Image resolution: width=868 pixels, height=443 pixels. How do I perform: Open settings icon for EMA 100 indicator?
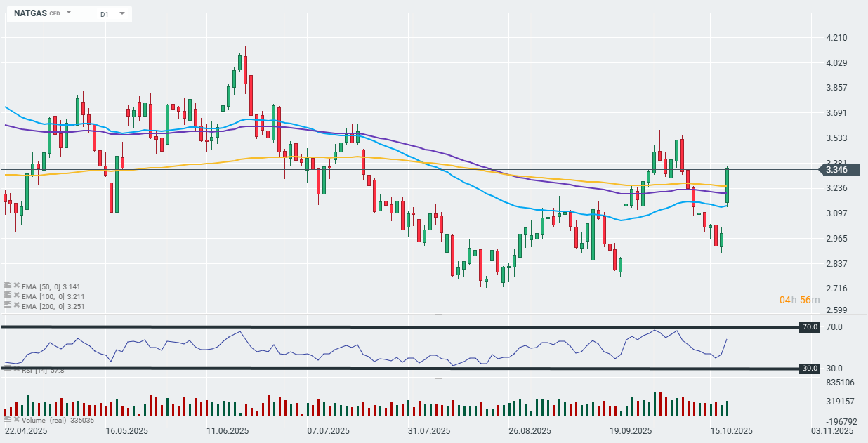[8, 296]
